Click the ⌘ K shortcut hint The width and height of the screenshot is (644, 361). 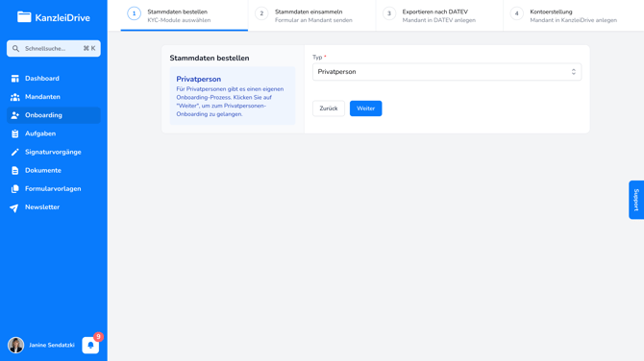89,48
